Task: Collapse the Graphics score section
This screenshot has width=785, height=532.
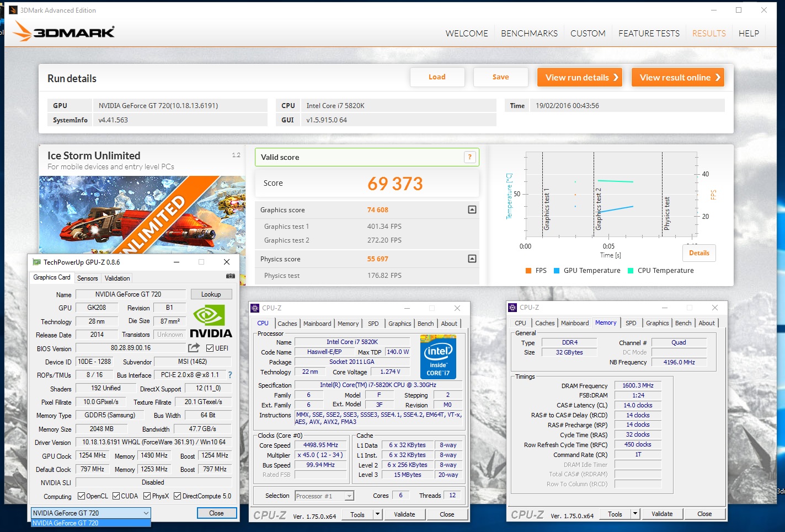Action: click(472, 209)
